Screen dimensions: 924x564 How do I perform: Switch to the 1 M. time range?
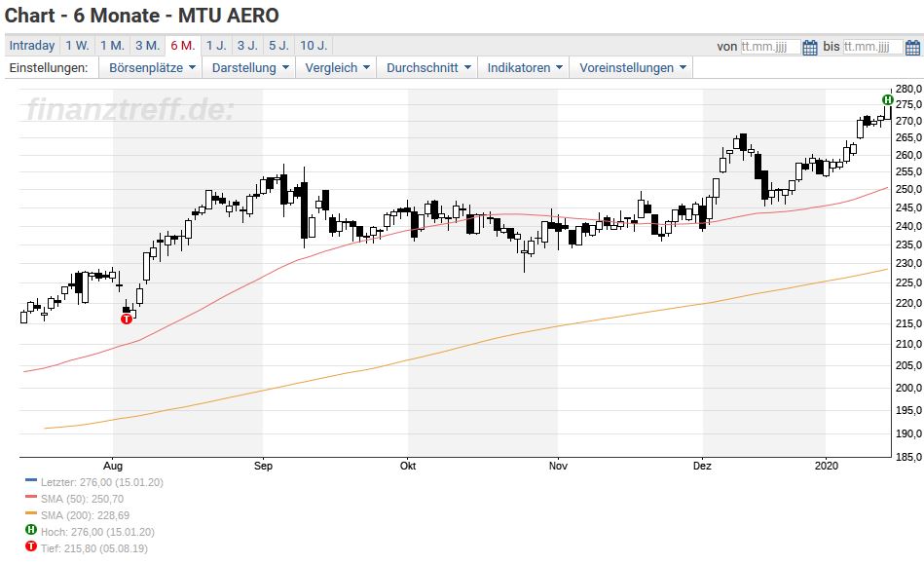point(112,46)
